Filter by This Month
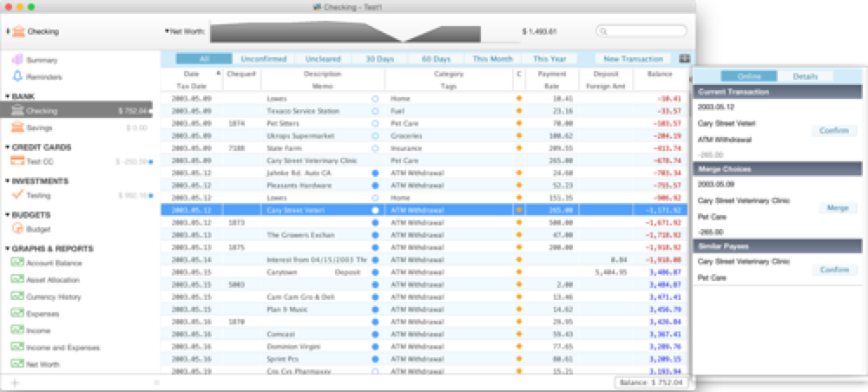Image resolution: width=868 pixels, height=392 pixels. click(x=493, y=59)
